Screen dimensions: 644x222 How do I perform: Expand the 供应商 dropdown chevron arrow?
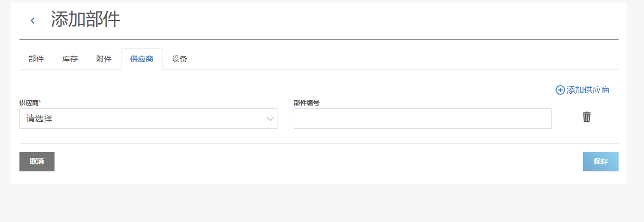pyautogui.click(x=270, y=119)
